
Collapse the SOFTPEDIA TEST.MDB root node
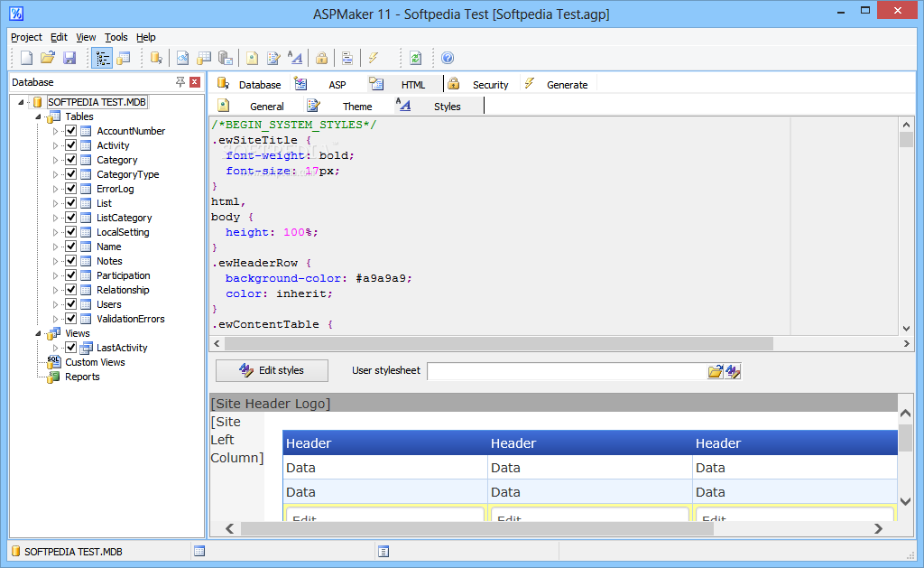[22, 102]
